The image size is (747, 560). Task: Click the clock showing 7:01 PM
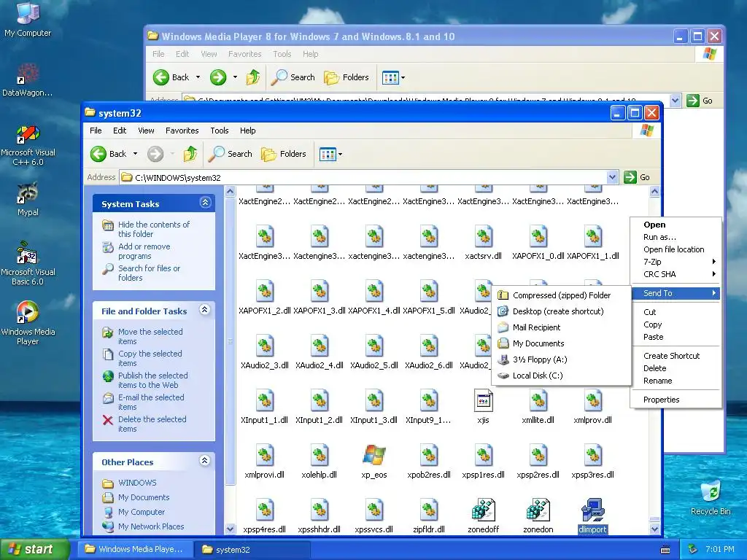719,549
